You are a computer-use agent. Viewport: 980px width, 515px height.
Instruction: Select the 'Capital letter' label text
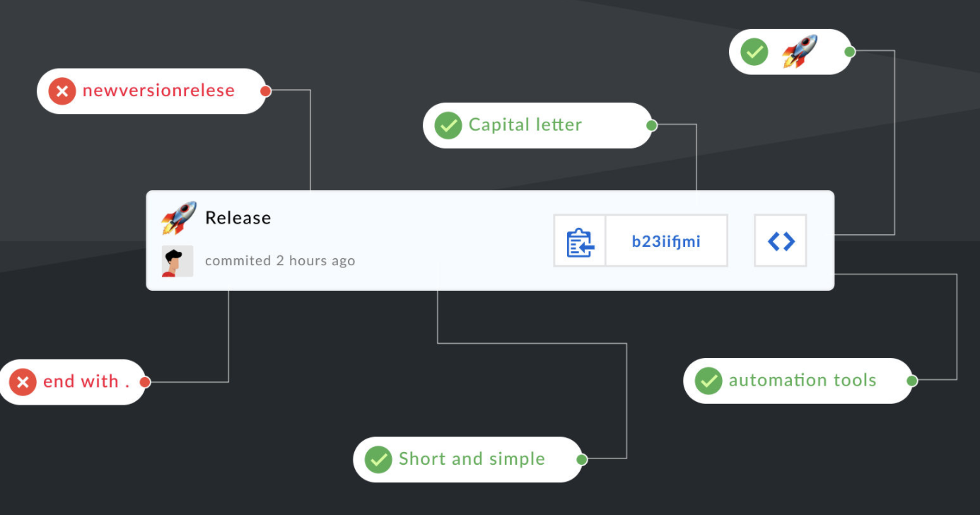click(525, 125)
